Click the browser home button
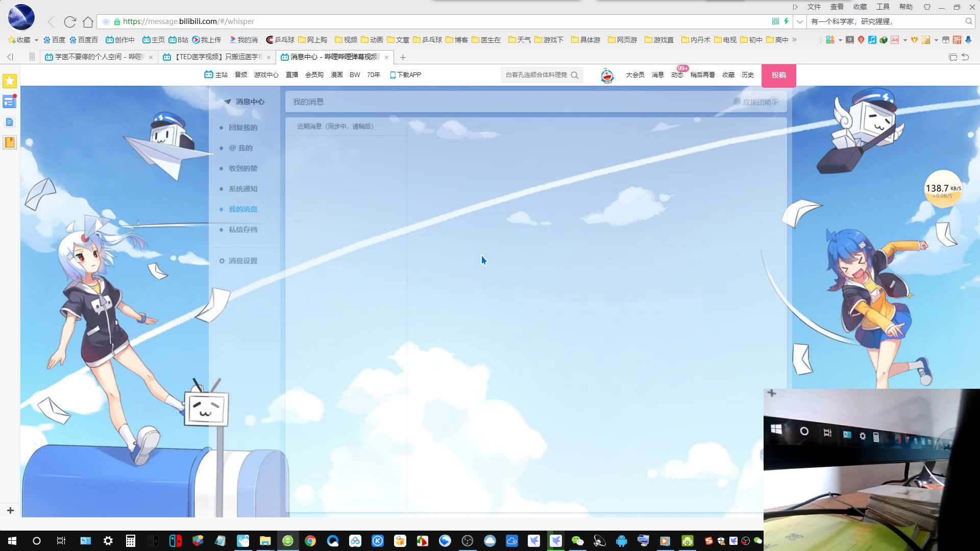The width and height of the screenshot is (980, 551). (88, 22)
